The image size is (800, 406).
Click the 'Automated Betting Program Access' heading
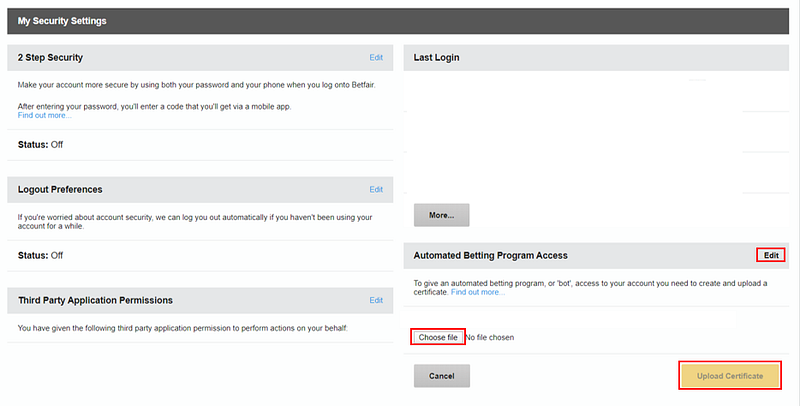click(490, 256)
